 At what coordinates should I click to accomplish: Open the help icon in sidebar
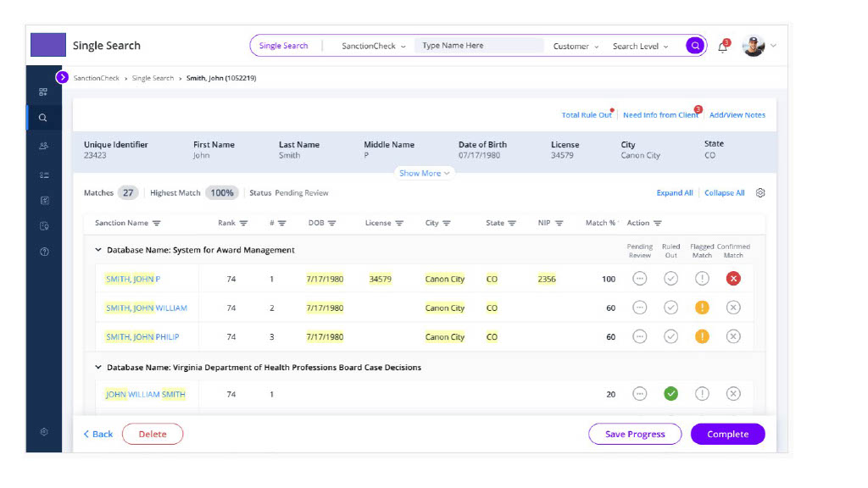coord(44,252)
